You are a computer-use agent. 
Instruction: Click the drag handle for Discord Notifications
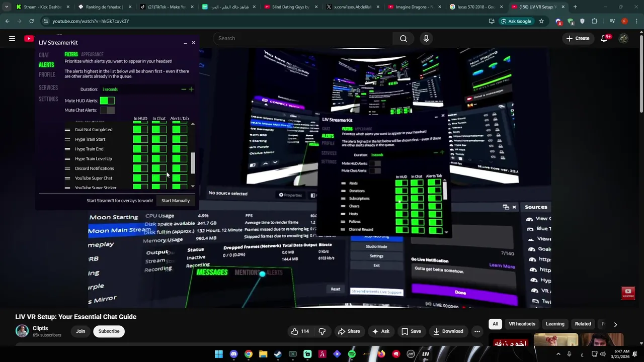click(x=67, y=168)
